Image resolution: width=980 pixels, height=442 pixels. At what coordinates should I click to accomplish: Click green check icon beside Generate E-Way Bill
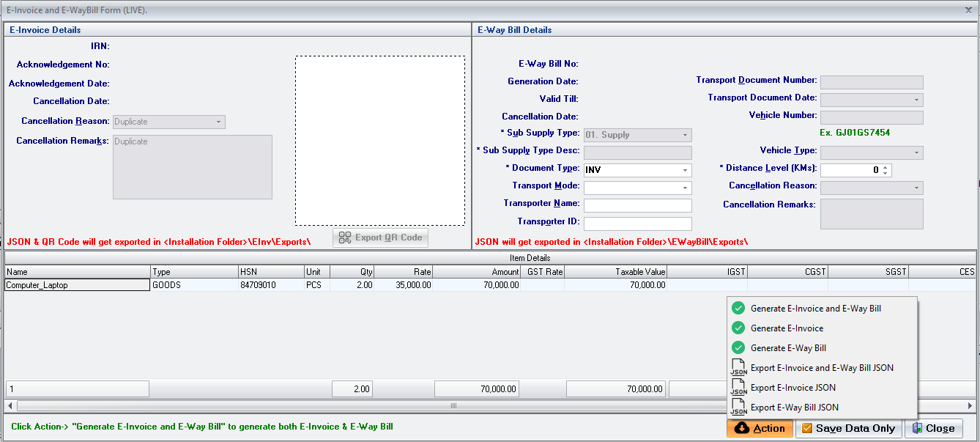click(738, 348)
